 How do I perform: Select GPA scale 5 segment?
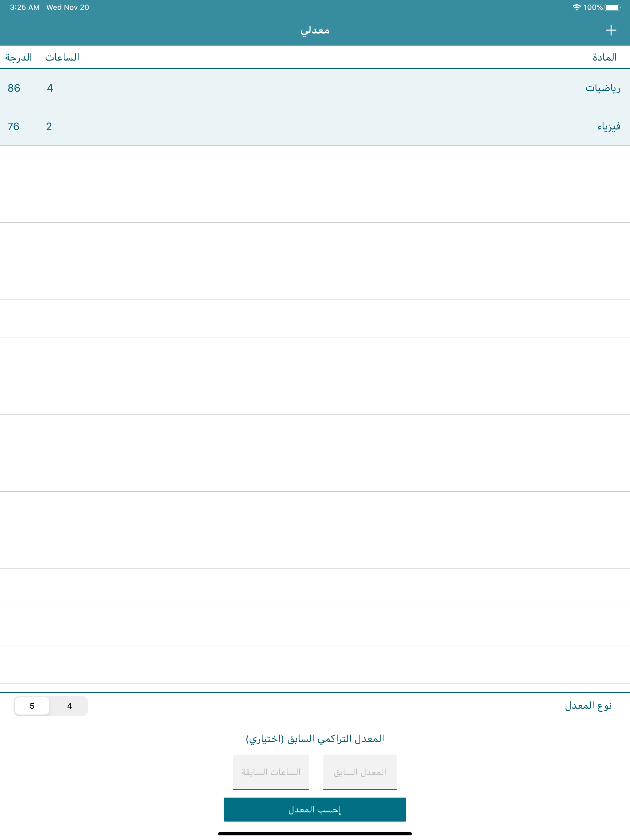pyautogui.click(x=32, y=706)
